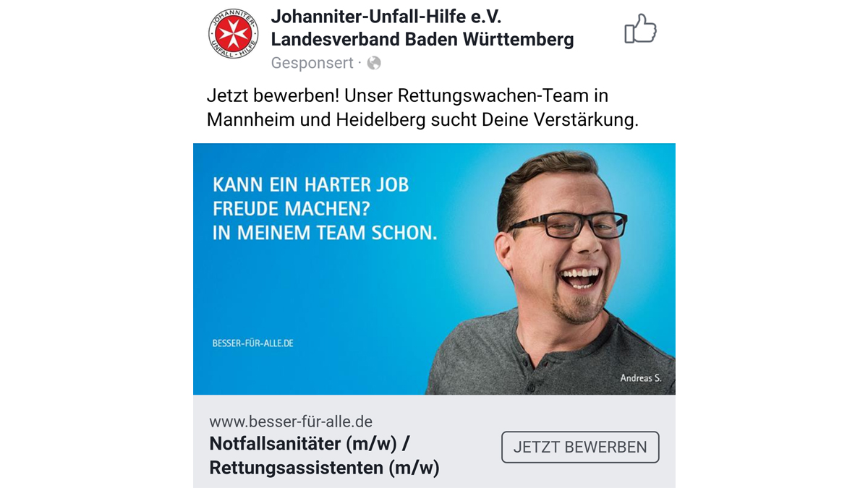
Task: Open the blue ad banner image
Action: 434,269
